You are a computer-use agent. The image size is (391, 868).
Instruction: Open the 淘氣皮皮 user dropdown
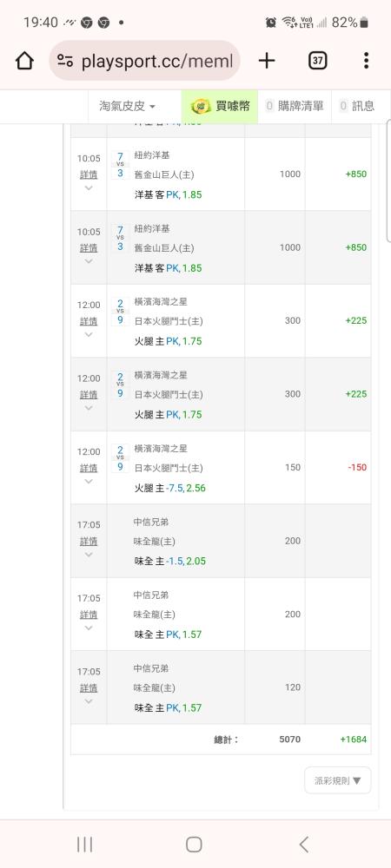pos(127,106)
